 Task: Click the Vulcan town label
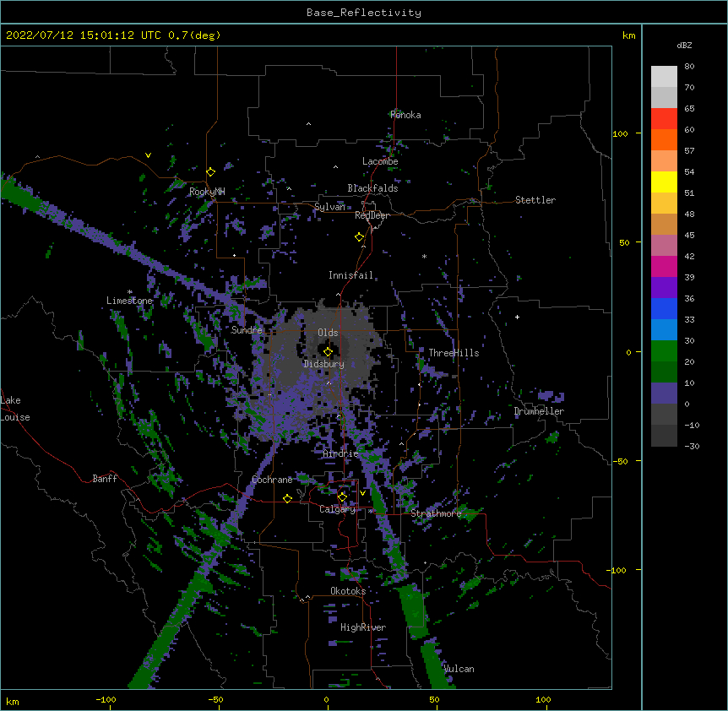tap(459, 669)
